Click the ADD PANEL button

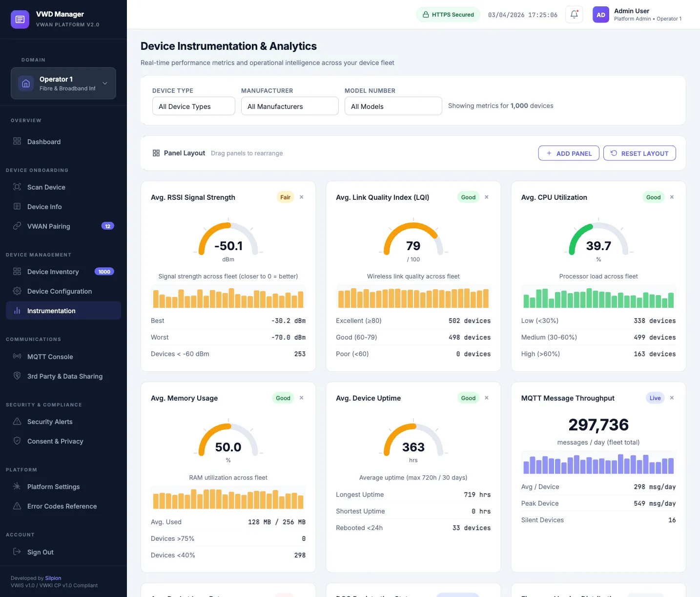pyautogui.click(x=569, y=153)
